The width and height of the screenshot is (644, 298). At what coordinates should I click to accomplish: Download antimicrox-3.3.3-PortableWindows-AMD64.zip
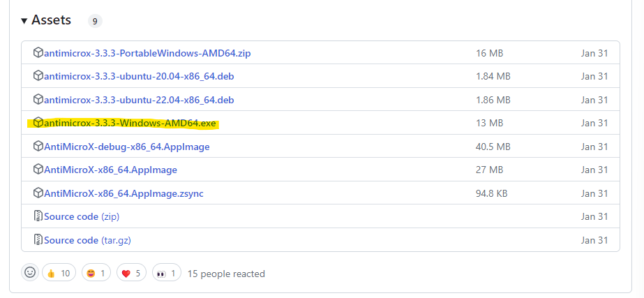point(148,52)
